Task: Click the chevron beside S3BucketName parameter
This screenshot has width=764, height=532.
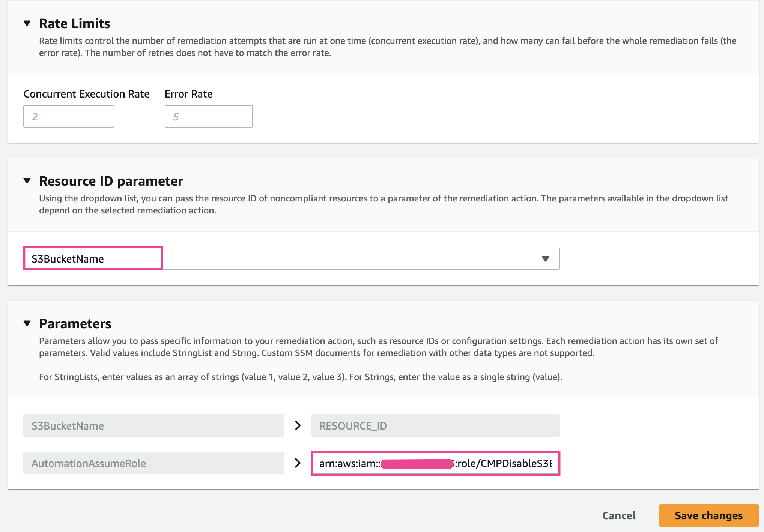Action: [x=298, y=425]
